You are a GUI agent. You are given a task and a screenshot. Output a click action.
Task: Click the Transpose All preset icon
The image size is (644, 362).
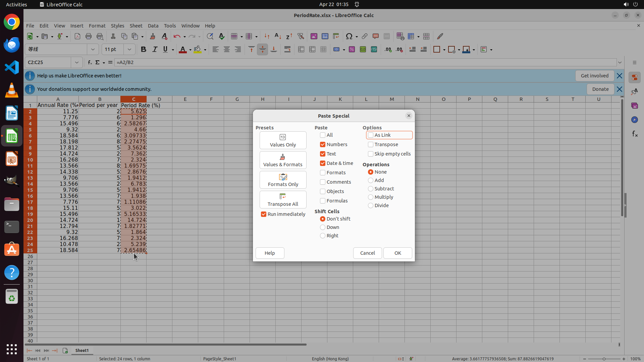(283, 196)
